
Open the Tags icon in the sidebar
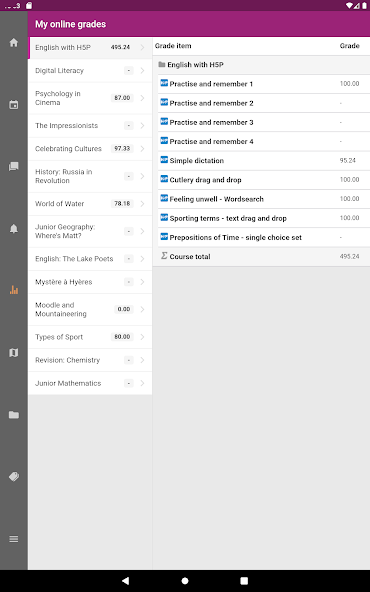pos(14,476)
